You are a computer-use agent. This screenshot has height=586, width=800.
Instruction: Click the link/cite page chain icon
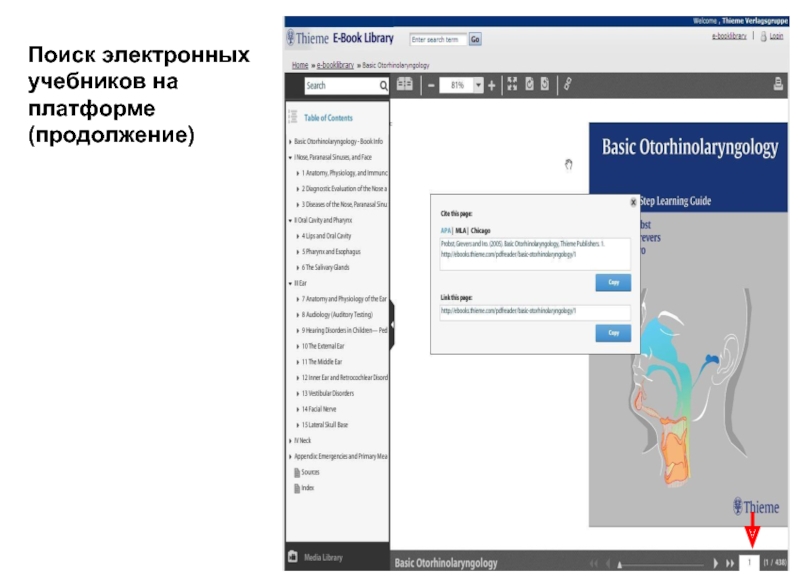(x=567, y=84)
